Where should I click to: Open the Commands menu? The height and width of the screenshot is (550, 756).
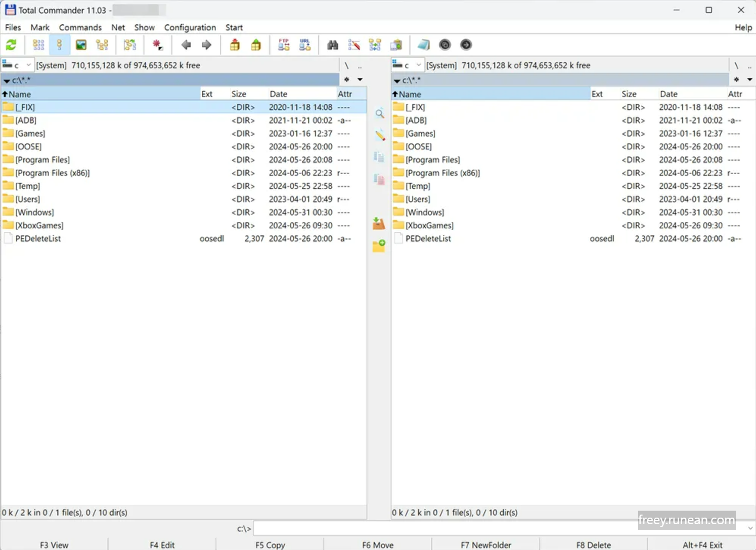80,27
